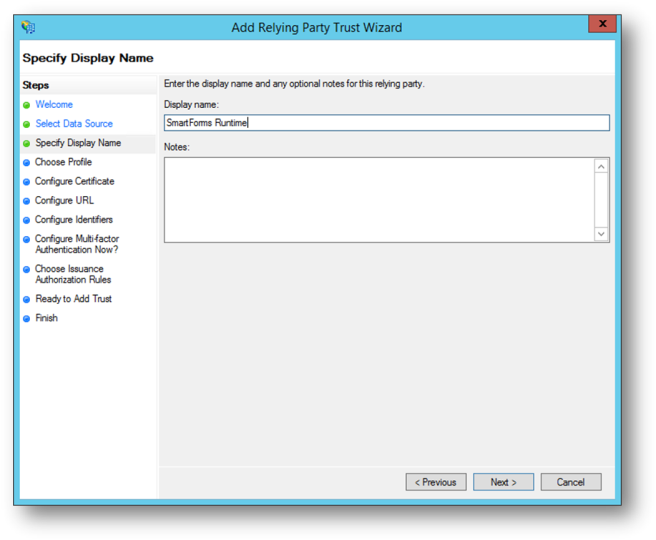The image size is (656, 540).
Task: Click Configure Multi-factor Authentication Now? step
Action: (77, 244)
